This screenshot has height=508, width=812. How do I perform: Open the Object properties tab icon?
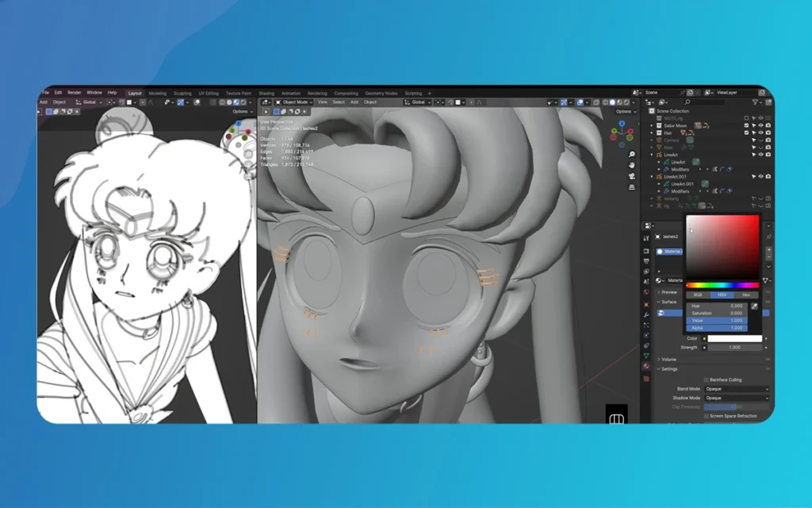point(646,304)
